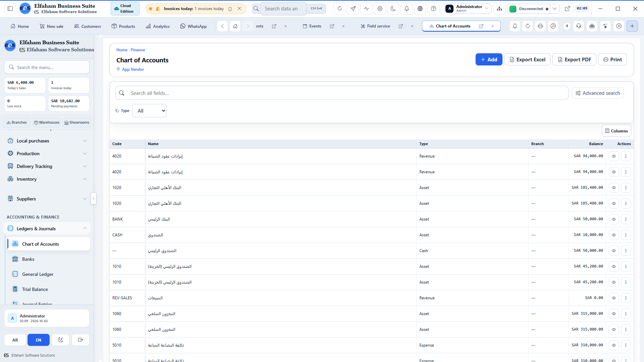View the REV-SALES account with eye icon
644x362 pixels.
[x=613, y=298]
